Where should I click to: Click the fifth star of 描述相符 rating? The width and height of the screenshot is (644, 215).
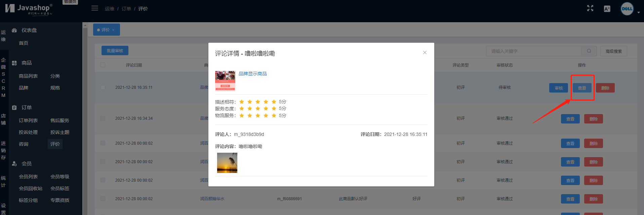[274, 102]
